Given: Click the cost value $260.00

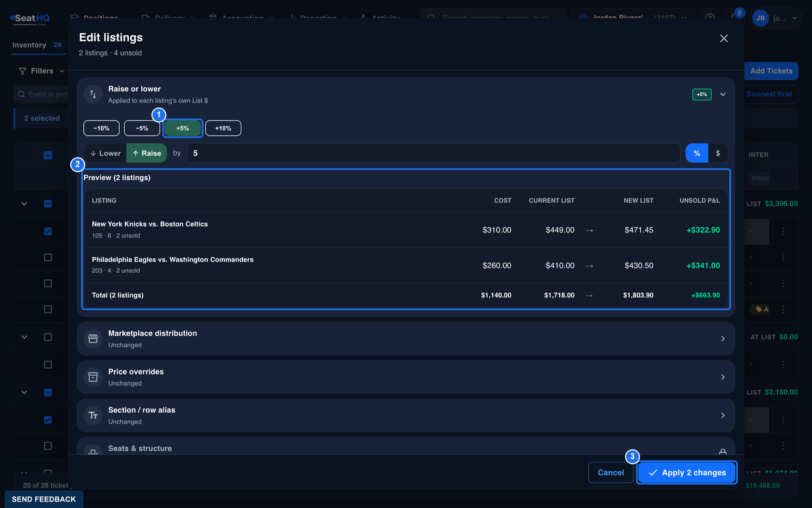Looking at the screenshot, I should 497,266.
